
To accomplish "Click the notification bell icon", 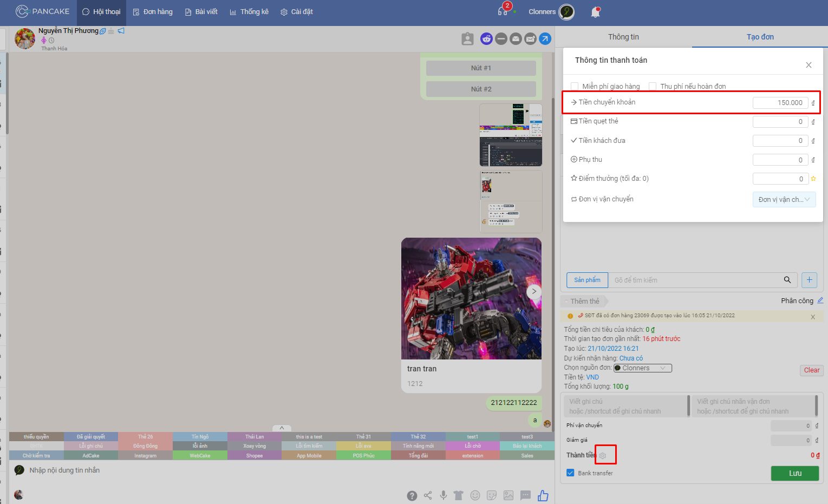I will click(595, 12).
